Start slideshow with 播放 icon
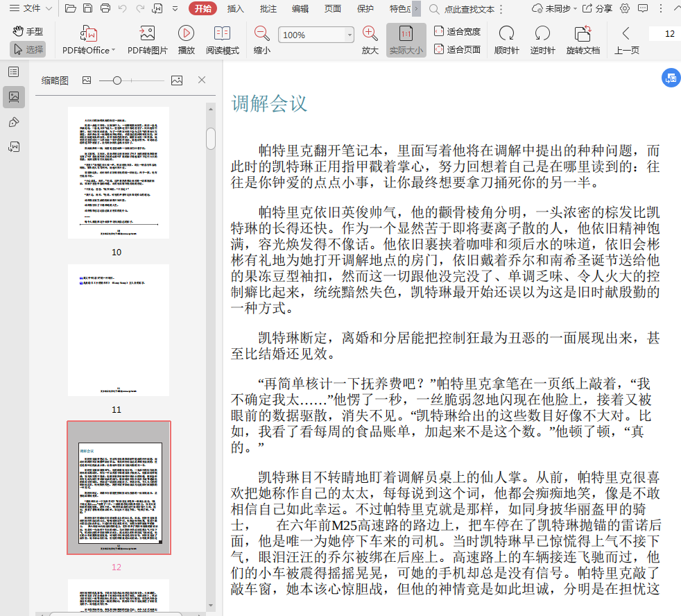 (186, 33)
